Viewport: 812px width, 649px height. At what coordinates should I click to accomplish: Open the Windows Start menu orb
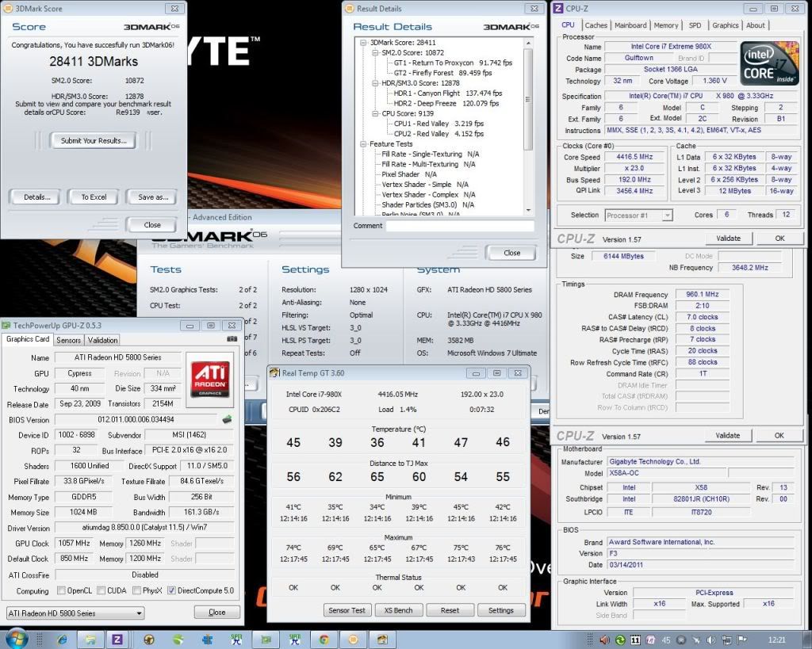16,639
